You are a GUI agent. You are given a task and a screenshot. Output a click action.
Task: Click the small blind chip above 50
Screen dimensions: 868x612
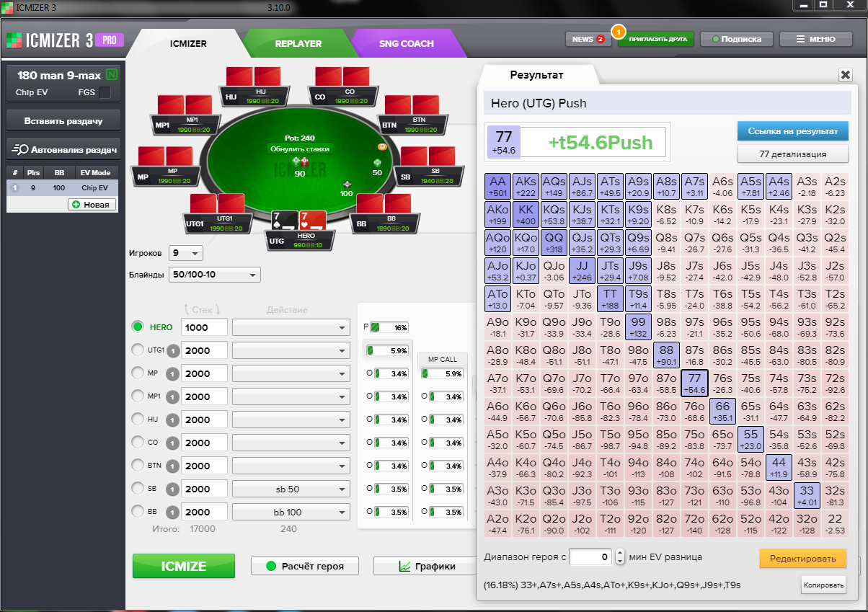(x=377, y=162)
